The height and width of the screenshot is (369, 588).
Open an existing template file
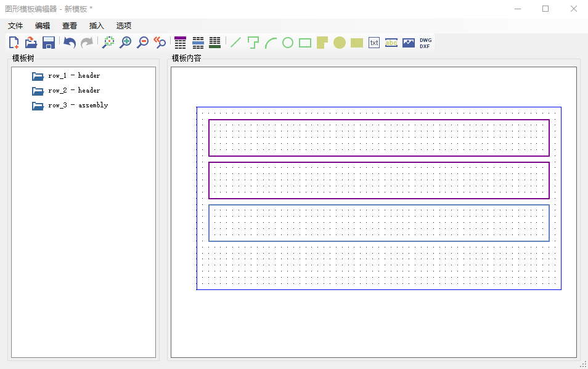[31, 43]
